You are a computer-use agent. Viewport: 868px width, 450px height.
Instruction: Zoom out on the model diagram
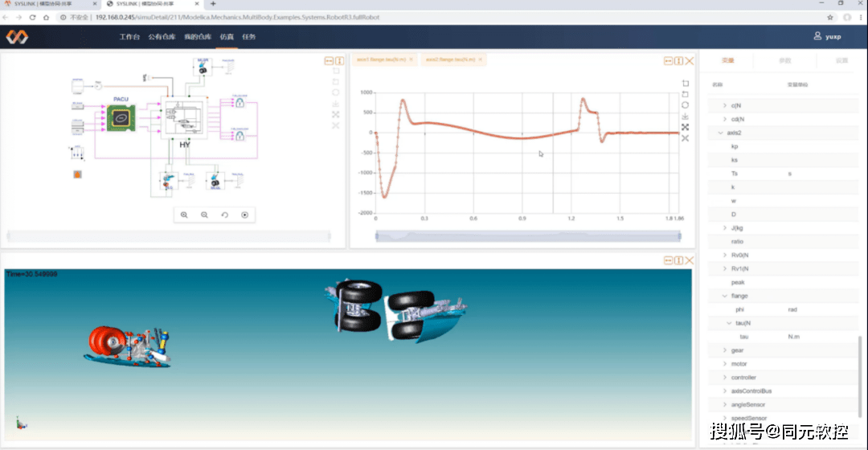click(204, 215)
